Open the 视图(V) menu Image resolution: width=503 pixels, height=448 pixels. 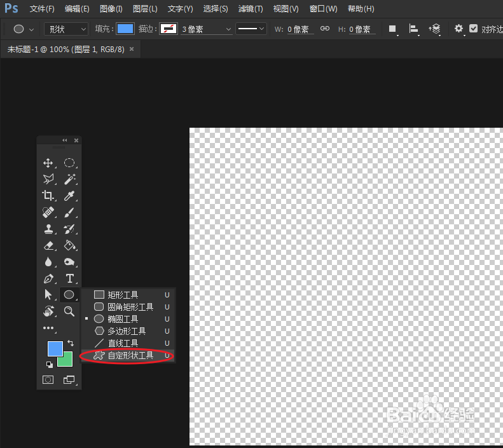click(x=286, y=9)
